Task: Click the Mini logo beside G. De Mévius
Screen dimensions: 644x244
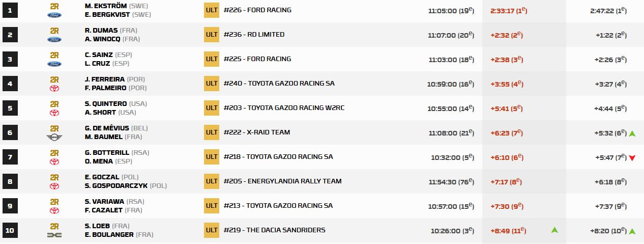Action: click(54, 137)
